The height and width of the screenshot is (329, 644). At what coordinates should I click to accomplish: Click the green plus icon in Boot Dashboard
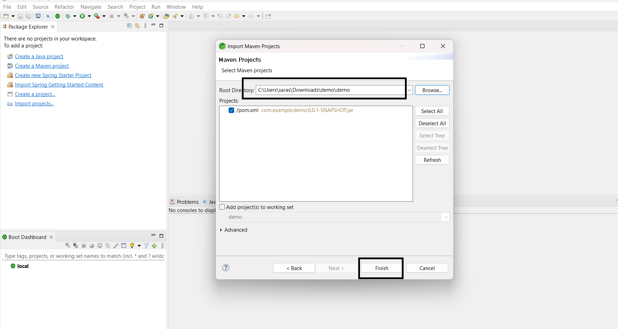point(154,246)
